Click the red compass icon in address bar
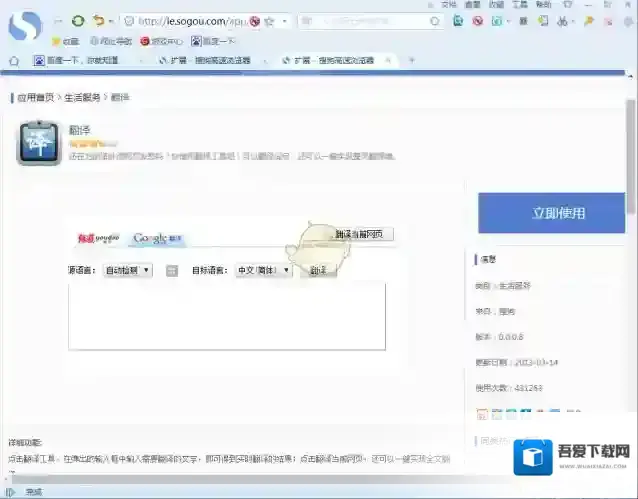Viewport: 638px width, 499px height. pyautogui.click(x=255, y=21)
